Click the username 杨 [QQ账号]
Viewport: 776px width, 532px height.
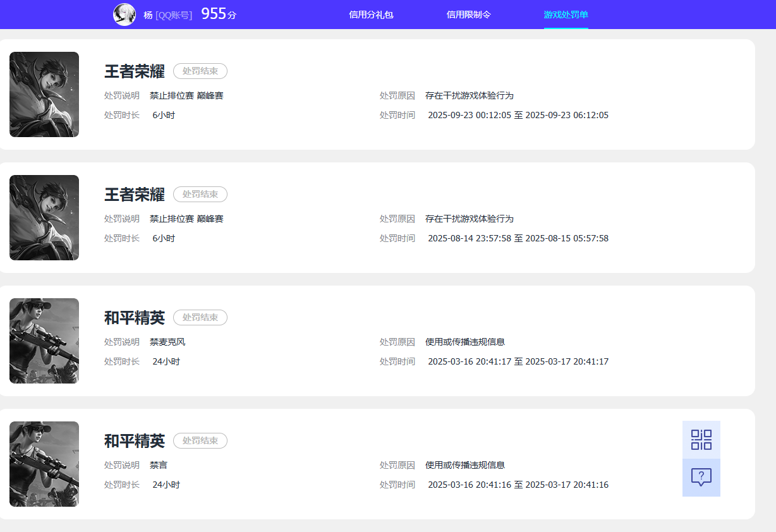168,15
